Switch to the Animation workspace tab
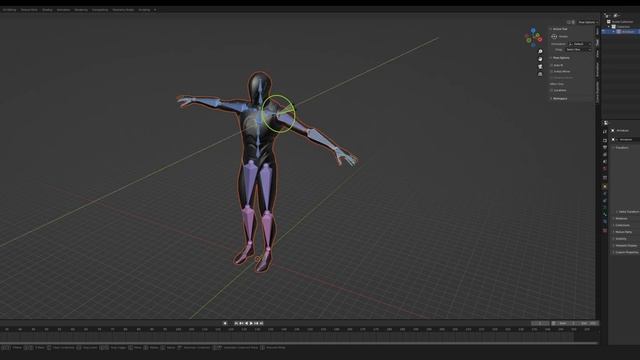The image size is (640, 360). pyautogui.click(x=63, y=10)
